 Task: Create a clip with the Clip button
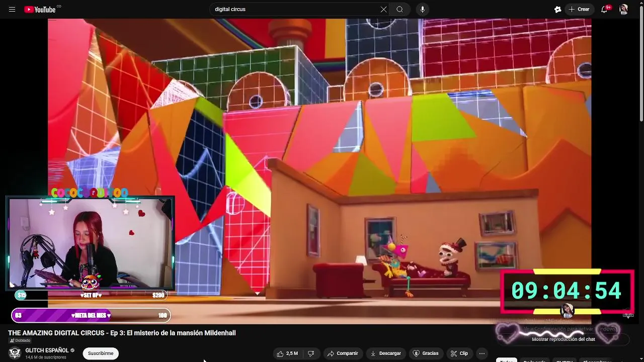tap(459, 353)
